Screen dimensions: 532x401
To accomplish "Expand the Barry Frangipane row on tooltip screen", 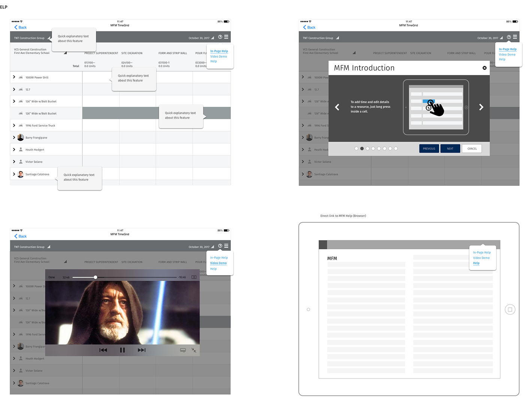I will [x=14, y=138].
